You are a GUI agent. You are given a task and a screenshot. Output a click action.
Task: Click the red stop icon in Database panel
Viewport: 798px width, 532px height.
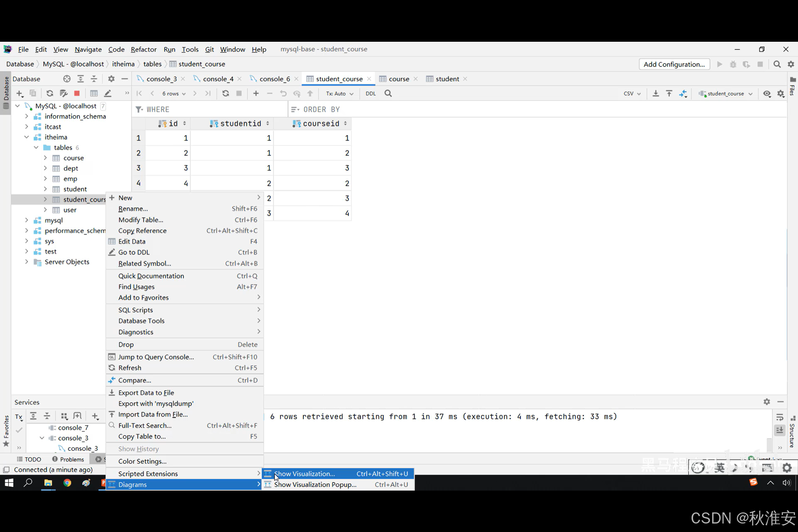[x=77, y=93]
